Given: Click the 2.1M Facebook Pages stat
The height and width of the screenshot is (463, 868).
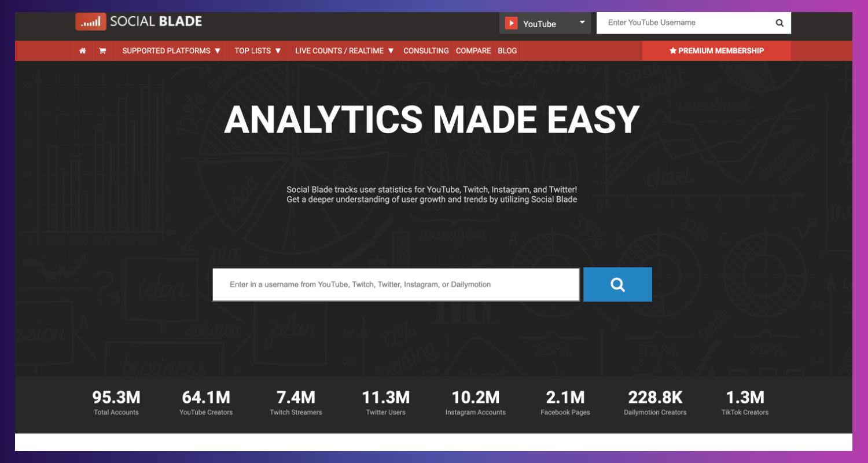Looking at the screenshot, I should pyautogui.click(x=565, y=403).
